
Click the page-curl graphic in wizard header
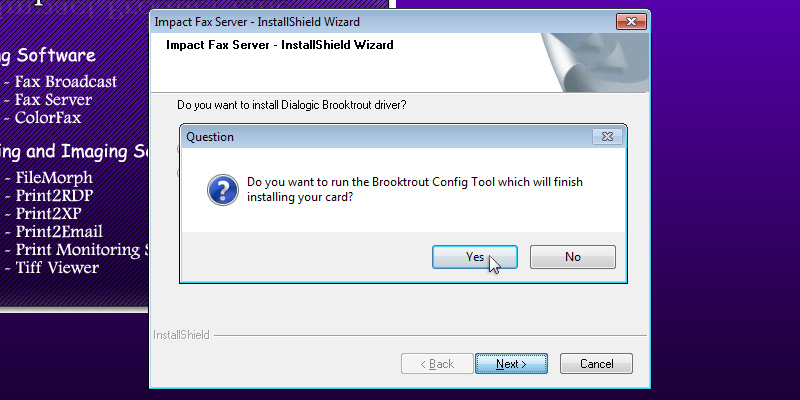(592, 63)
